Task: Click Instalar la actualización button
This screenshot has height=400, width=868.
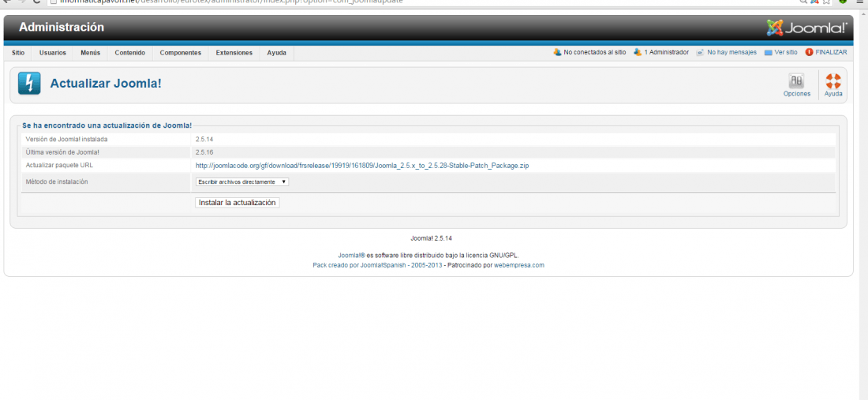Action: [x=238, y=203]
